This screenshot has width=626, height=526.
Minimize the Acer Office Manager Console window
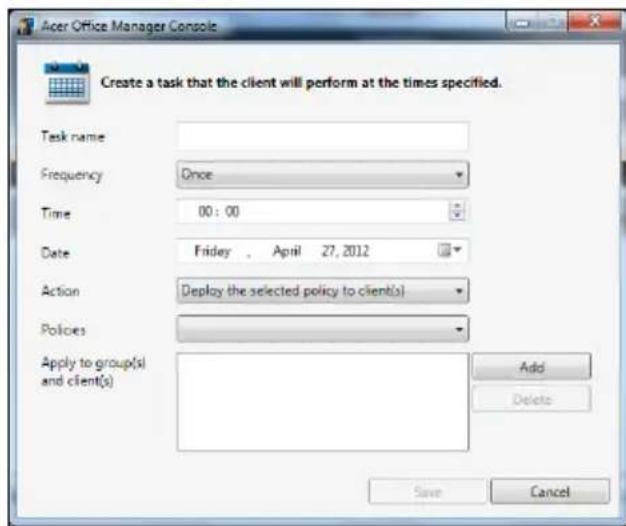pyautogui.click(x=521, y=22)
